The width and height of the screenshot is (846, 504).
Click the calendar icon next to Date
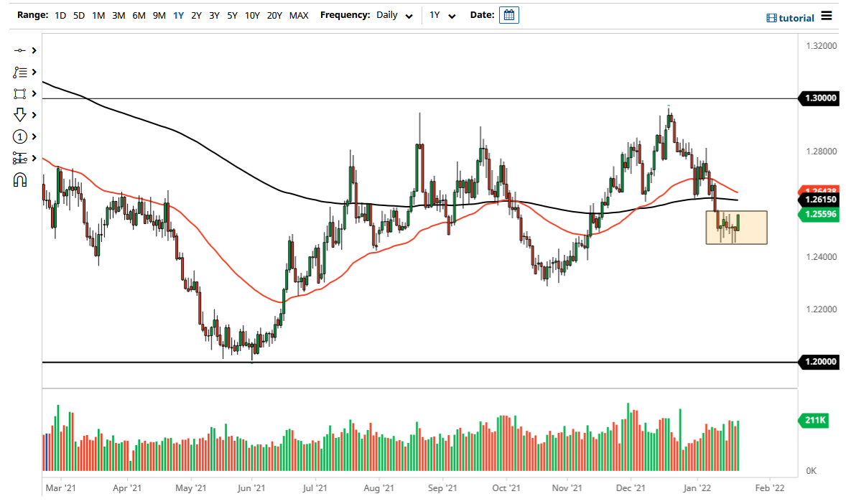(x=509, y=14)
